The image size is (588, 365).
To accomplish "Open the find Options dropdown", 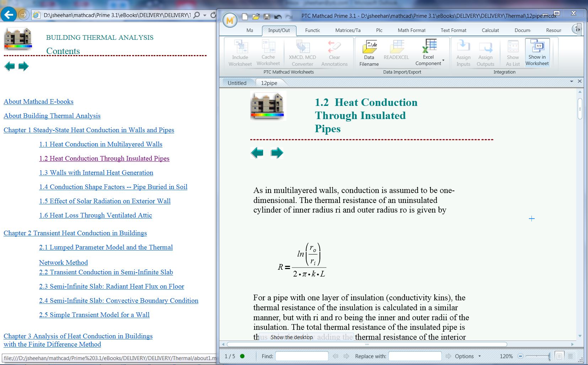I will [x=467, y=356].
